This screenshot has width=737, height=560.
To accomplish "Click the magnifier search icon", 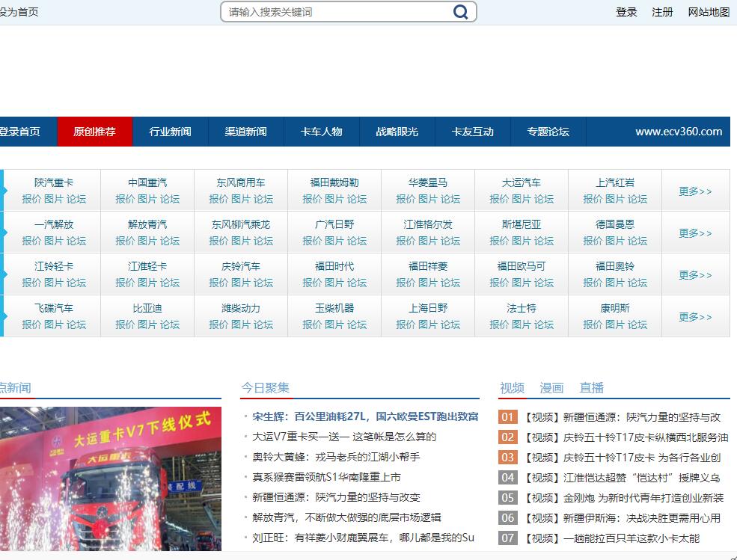I will 461,12.
